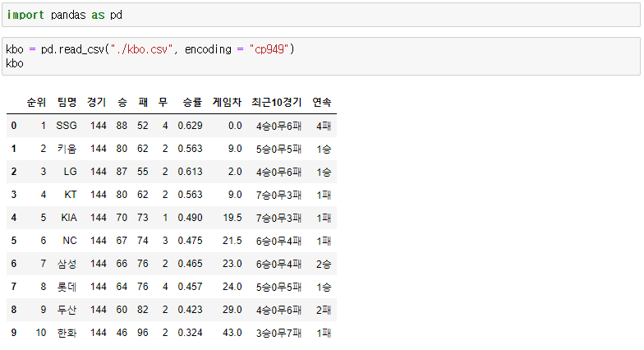The image size is (644, 350).
Task: Click the 88 wins cell for SSG
Action: click(122, 125)
